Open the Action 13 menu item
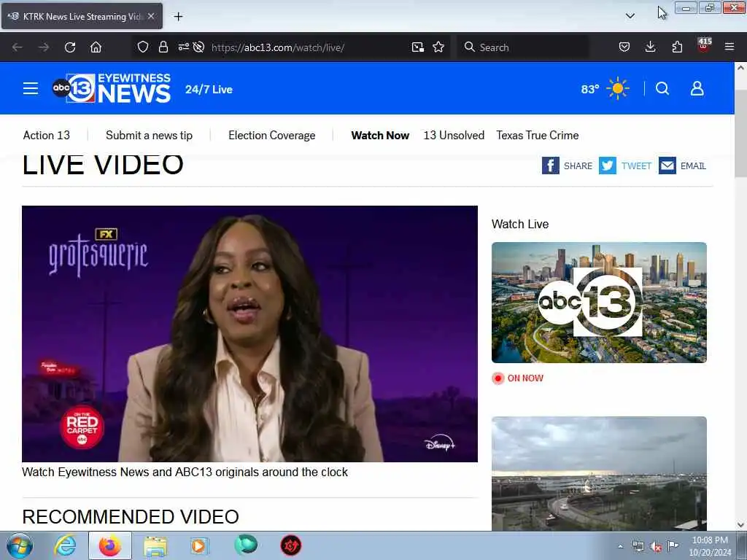Viewport: 747px width, 560px height. coord(46,135)
